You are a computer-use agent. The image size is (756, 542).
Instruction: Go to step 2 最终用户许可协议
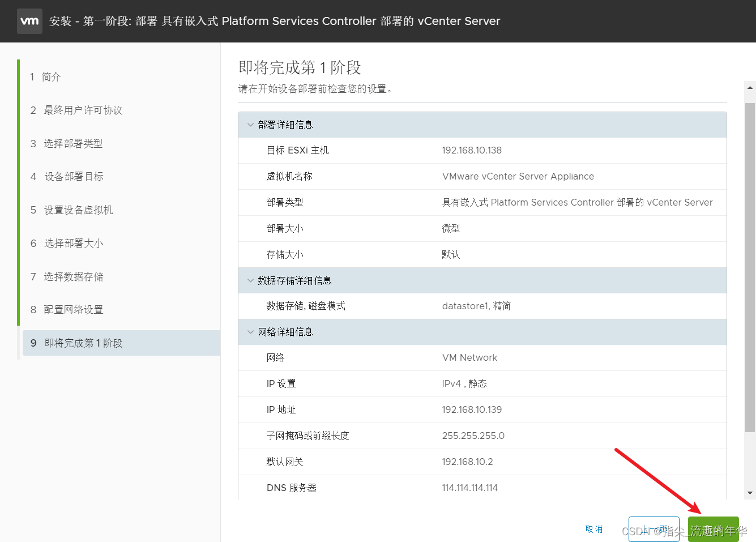76,110
